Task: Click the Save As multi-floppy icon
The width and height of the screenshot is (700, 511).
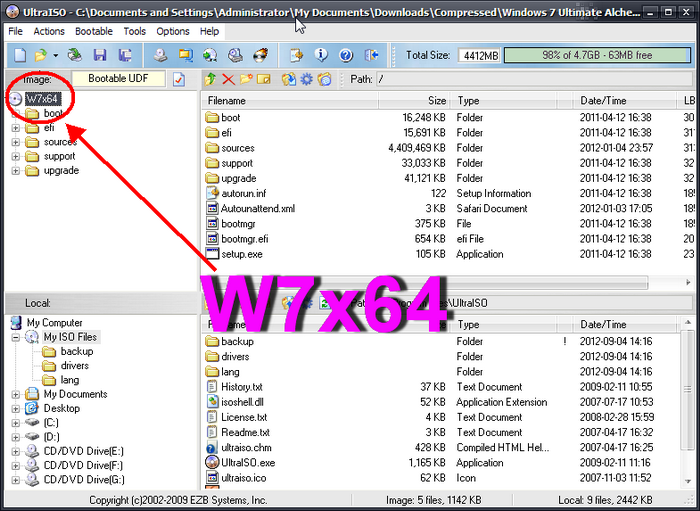Action: [x=125, y=55]
